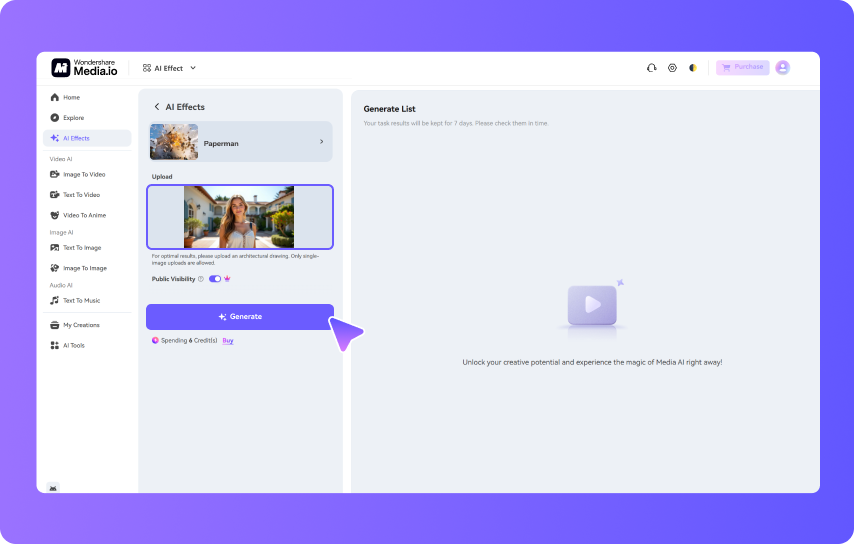Click the "Generate List" heading
Screen dimensions: 854x544
click(x=389, y=109)
